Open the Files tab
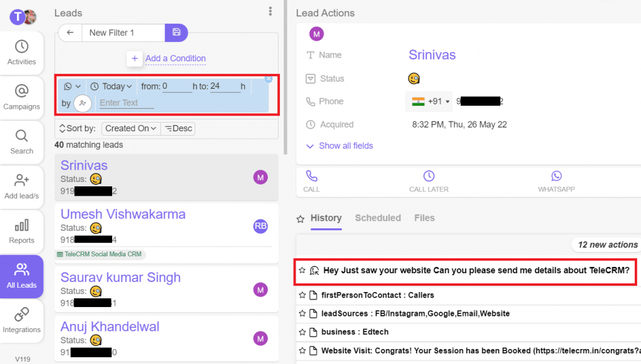Image resolution: width=641 pixels, height=364 pixels. pyautogui.click(x=424, y=218)
